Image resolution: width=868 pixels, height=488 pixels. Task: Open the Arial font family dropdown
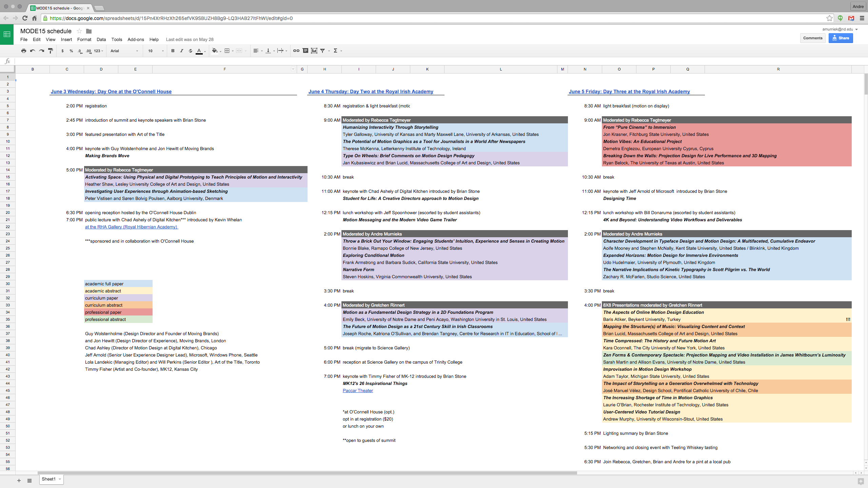click(124, 51)
